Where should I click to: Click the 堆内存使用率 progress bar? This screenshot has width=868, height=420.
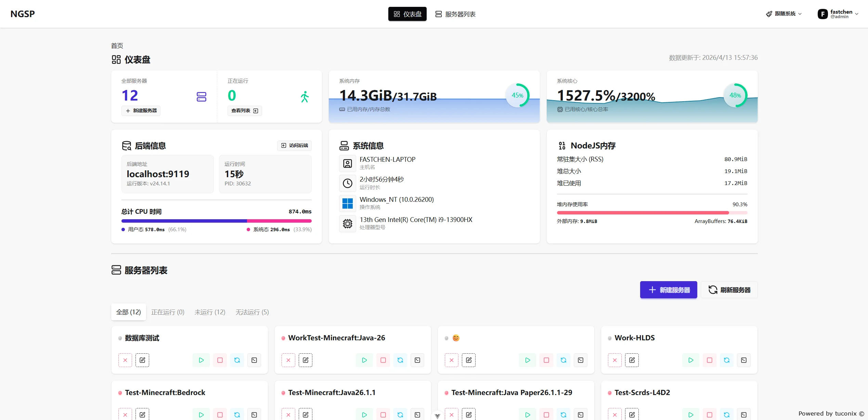pos(652,213)
